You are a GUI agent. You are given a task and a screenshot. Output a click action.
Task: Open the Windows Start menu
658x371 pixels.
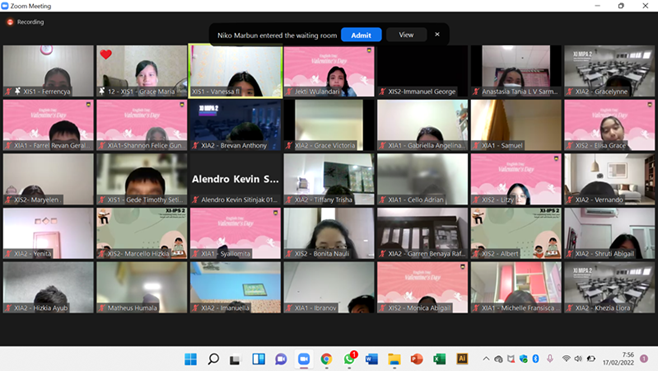[191, 359]
